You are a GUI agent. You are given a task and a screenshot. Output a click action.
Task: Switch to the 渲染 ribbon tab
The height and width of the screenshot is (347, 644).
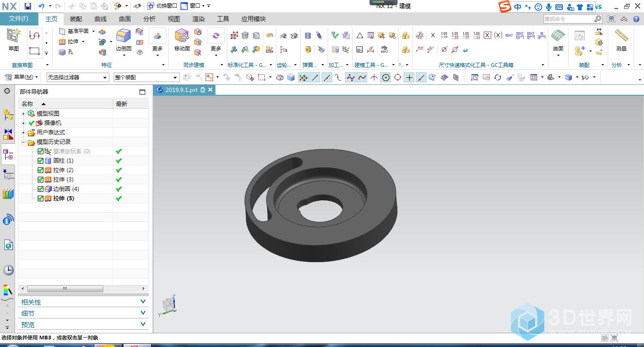(x=198, y=19)
